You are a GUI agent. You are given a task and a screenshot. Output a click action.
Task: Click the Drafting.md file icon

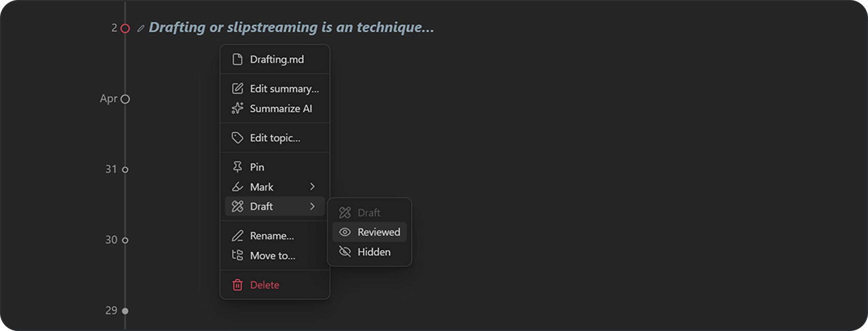pyautogui.click(x=237, y=59)
